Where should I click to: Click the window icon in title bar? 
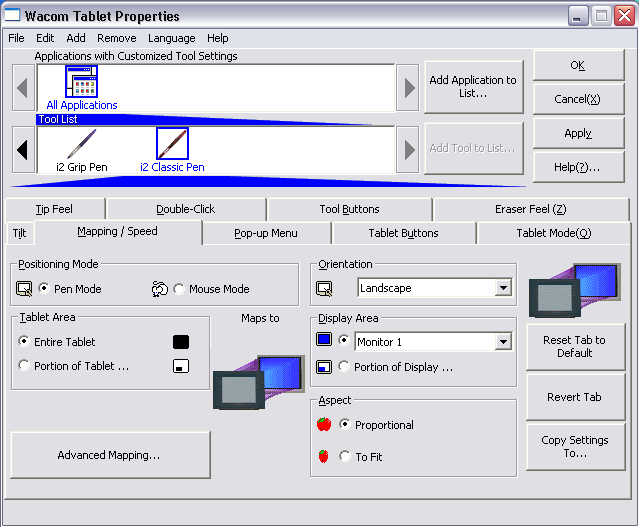point(12,15)
